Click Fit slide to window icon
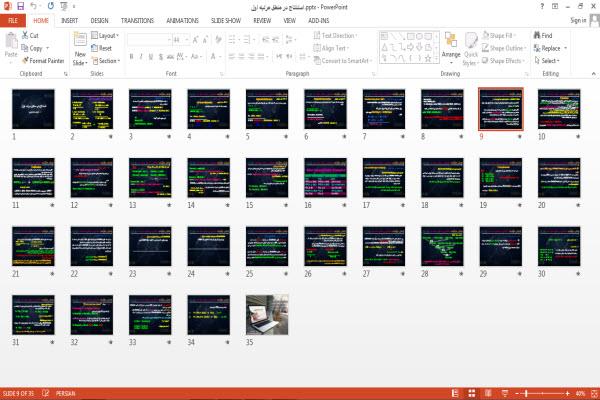 point(594,393)
